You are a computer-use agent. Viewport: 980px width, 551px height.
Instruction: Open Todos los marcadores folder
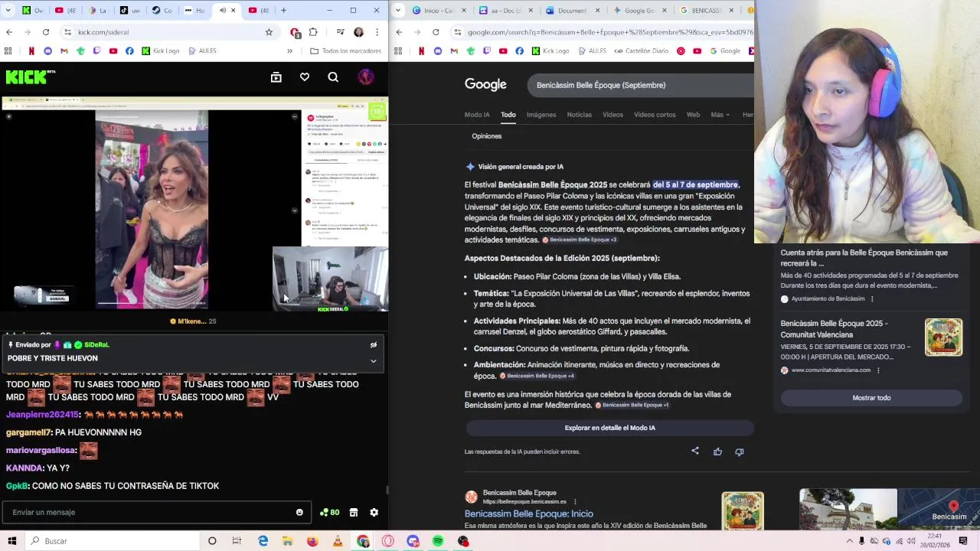click(345, 51)
